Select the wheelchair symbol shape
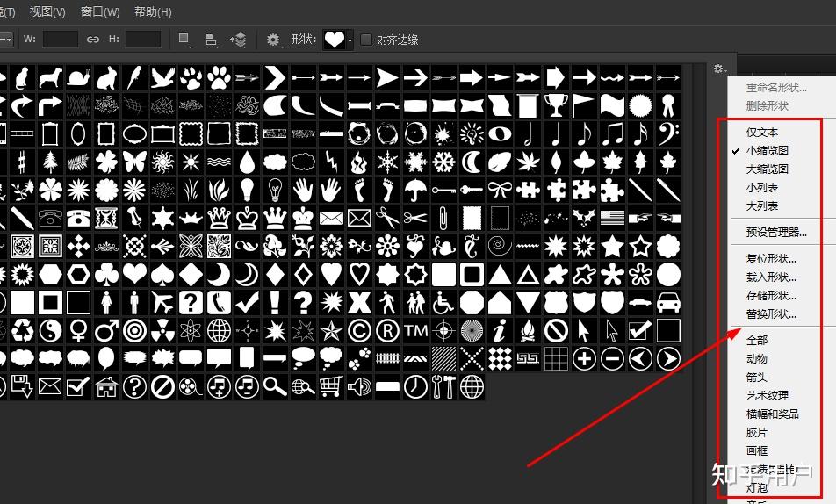This screenshot has height=504, width=836. [x=443, y=302]
